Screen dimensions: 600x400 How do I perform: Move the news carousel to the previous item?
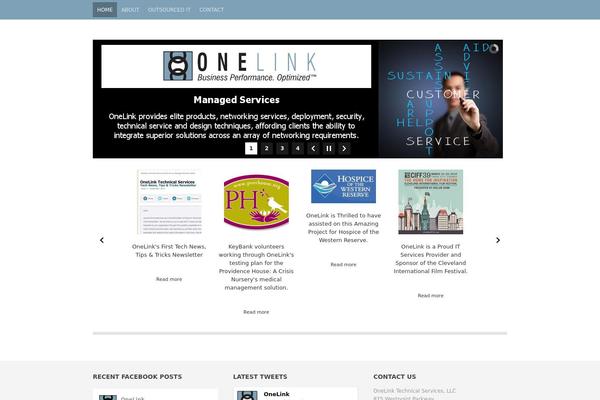pos(102,240)
